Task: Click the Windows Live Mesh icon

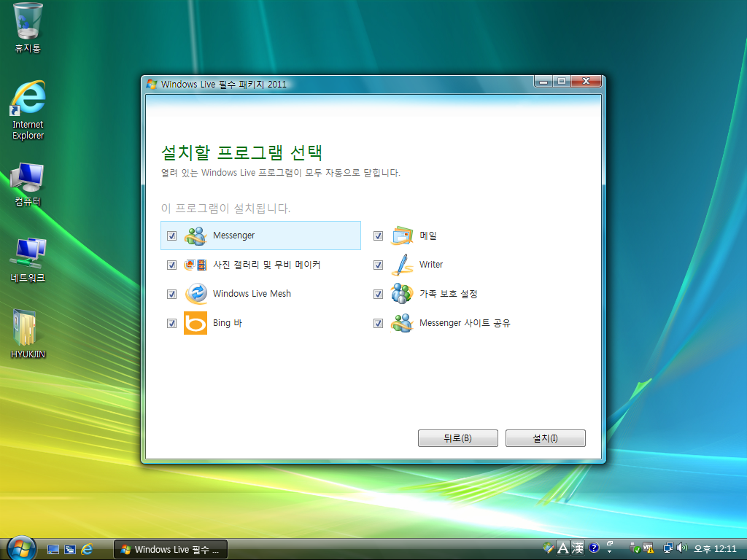Action: (196, 294)
